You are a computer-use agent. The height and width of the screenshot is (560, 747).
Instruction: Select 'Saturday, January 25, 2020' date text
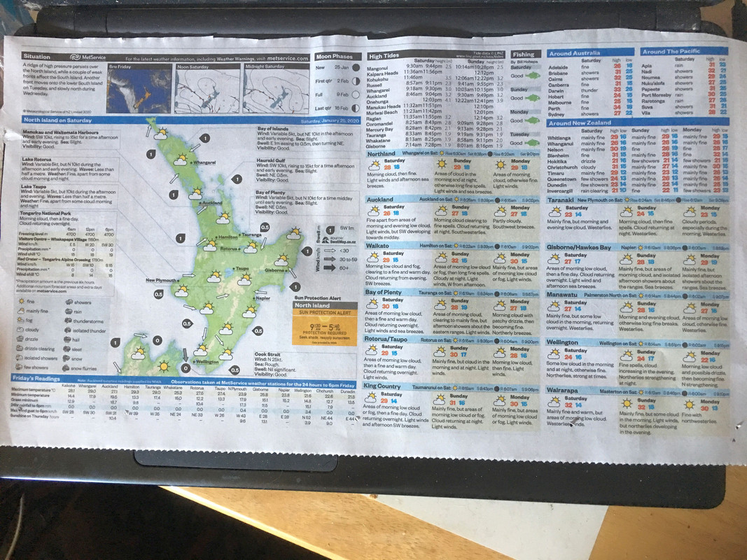[330, 121]
